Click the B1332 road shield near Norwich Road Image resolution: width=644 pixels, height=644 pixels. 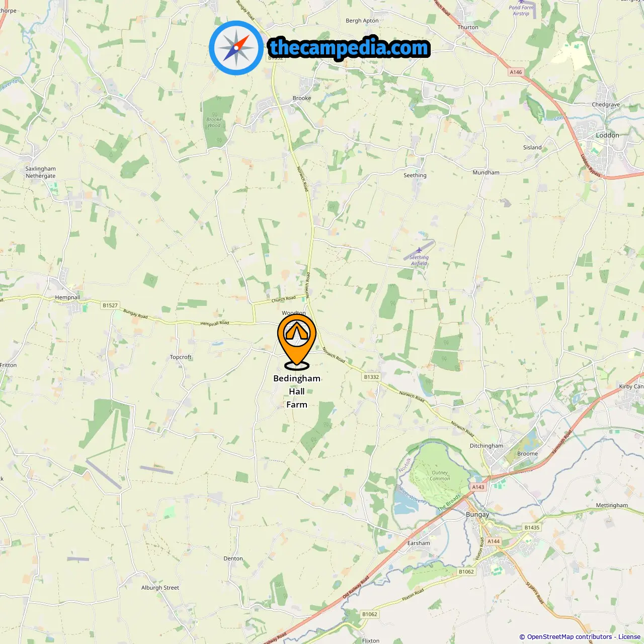371,377
